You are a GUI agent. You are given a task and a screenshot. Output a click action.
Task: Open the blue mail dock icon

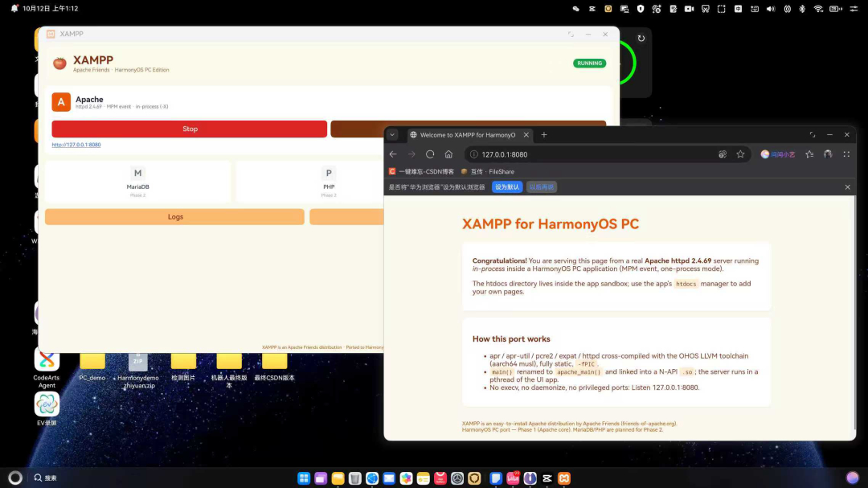pos(389,478)
